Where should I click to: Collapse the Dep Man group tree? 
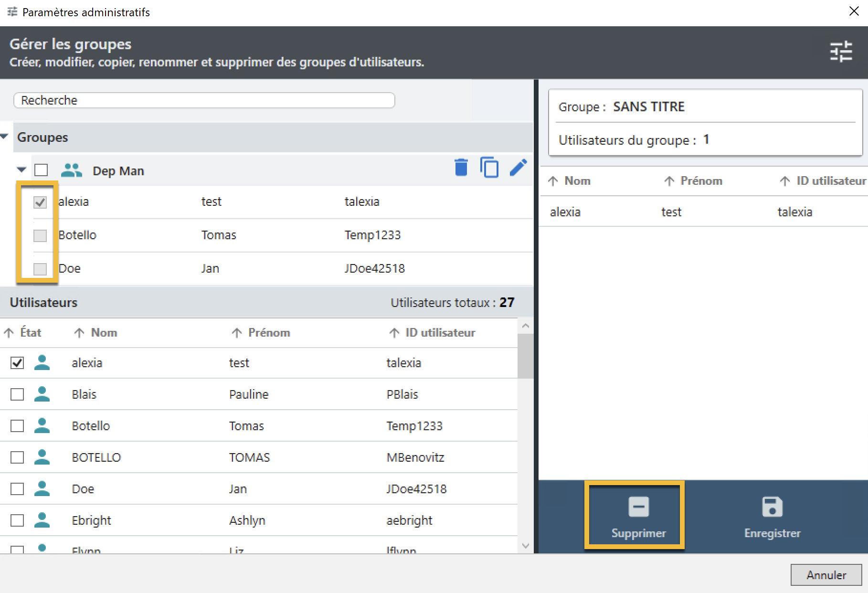(x=21, y=170)
